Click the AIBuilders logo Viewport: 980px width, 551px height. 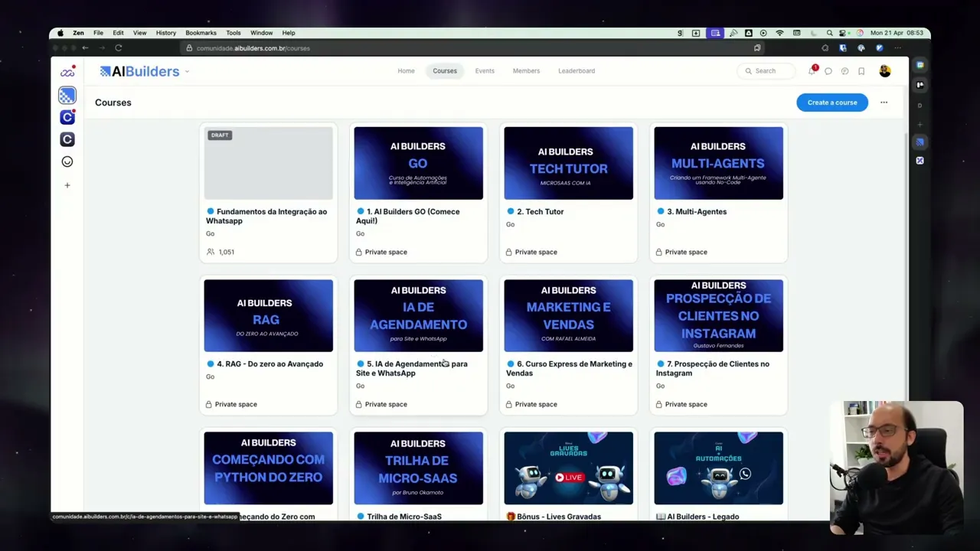139,71
